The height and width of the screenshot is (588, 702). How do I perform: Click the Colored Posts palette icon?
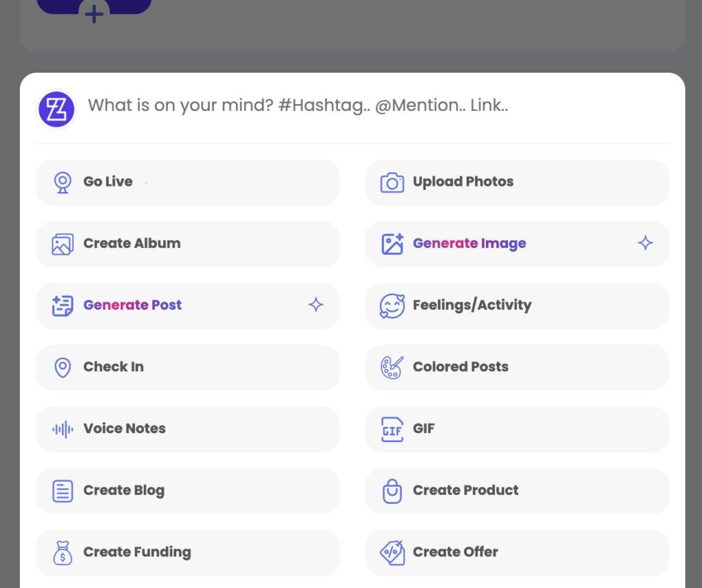pos(392,367)
